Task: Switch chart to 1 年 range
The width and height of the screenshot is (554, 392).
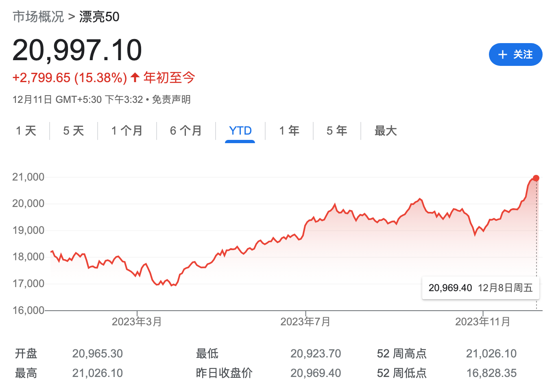Action: 289,131
